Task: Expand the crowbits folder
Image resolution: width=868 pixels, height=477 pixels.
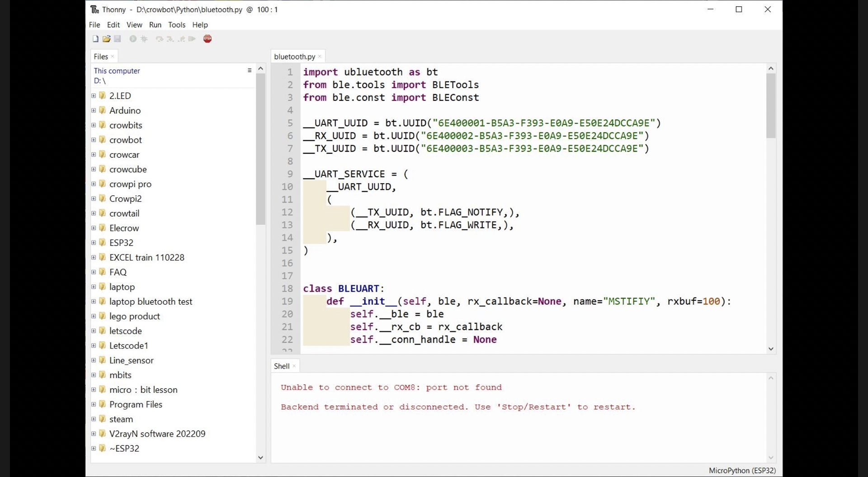Action: (94, 125)
